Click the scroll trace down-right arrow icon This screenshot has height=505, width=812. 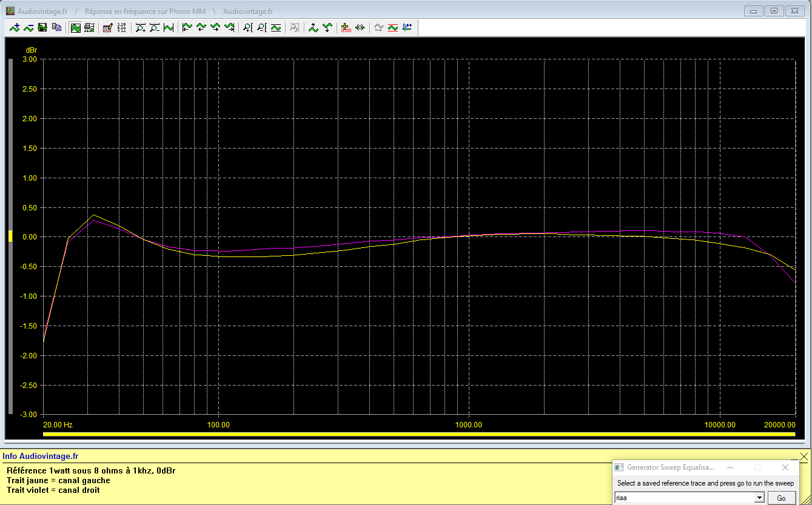229,27
